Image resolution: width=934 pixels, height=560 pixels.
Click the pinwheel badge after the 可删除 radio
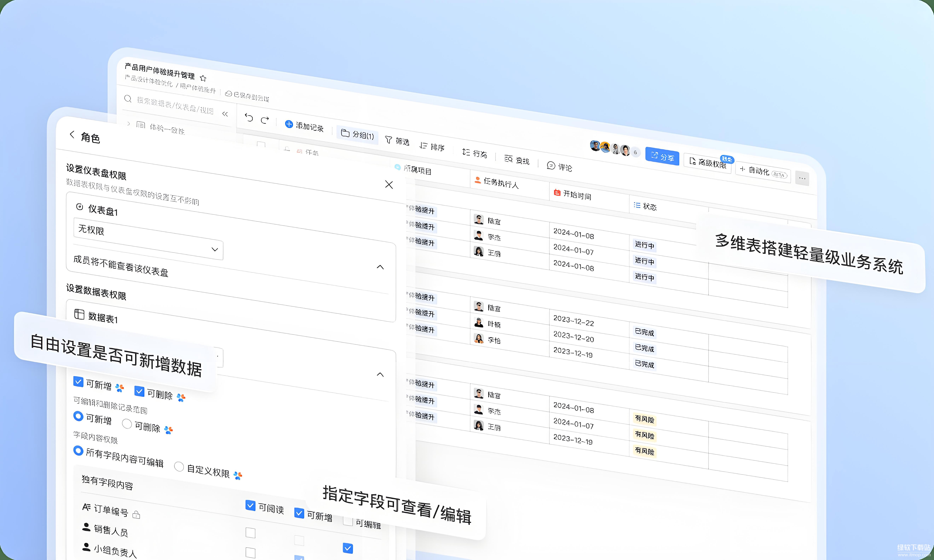pos(168,430)
